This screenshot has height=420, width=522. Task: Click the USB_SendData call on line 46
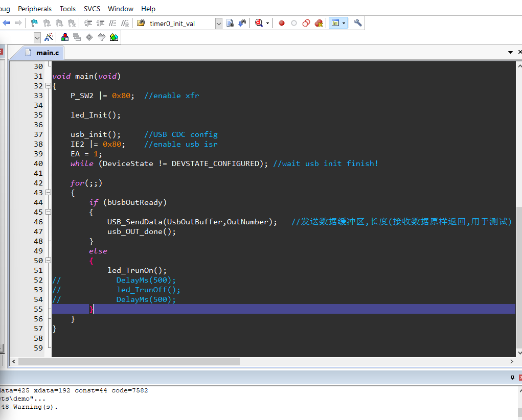pyautogui.click(x=192, y=222)
